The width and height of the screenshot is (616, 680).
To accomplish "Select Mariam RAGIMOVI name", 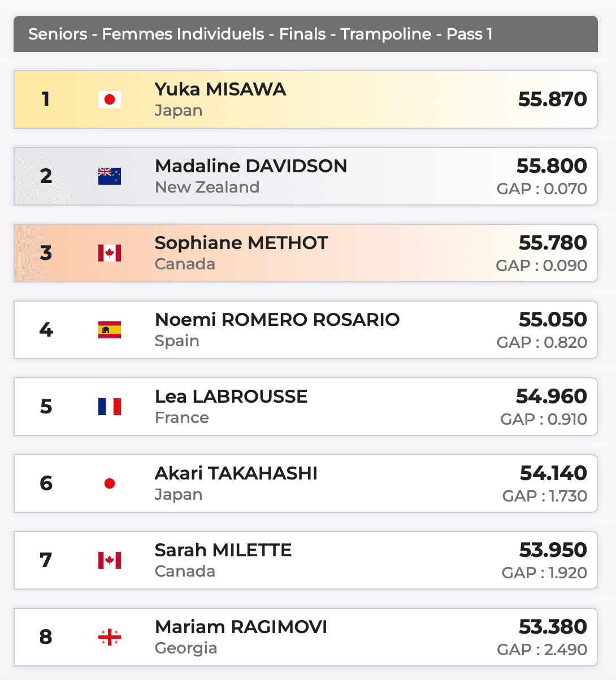I will pos(241,627).
